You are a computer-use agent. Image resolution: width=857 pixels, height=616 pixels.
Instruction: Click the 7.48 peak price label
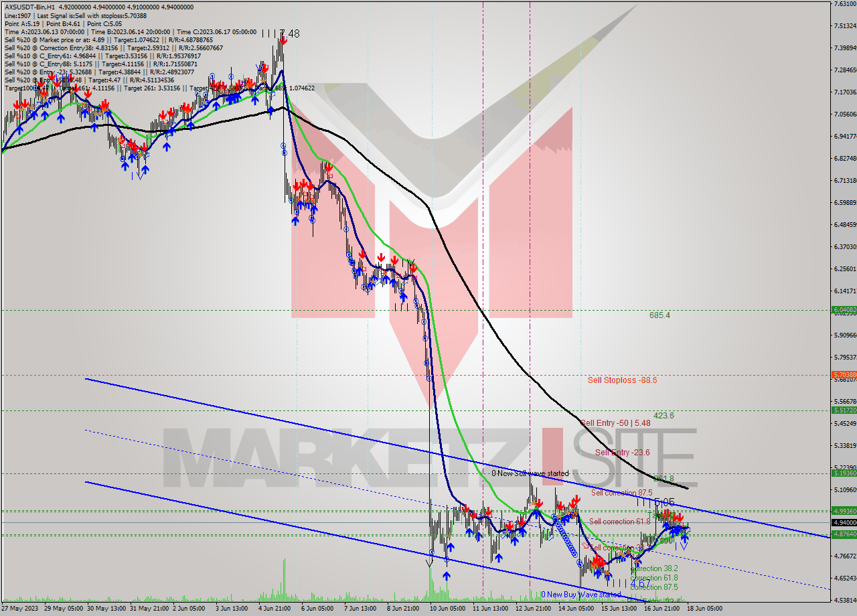click(x=289, y=33)
